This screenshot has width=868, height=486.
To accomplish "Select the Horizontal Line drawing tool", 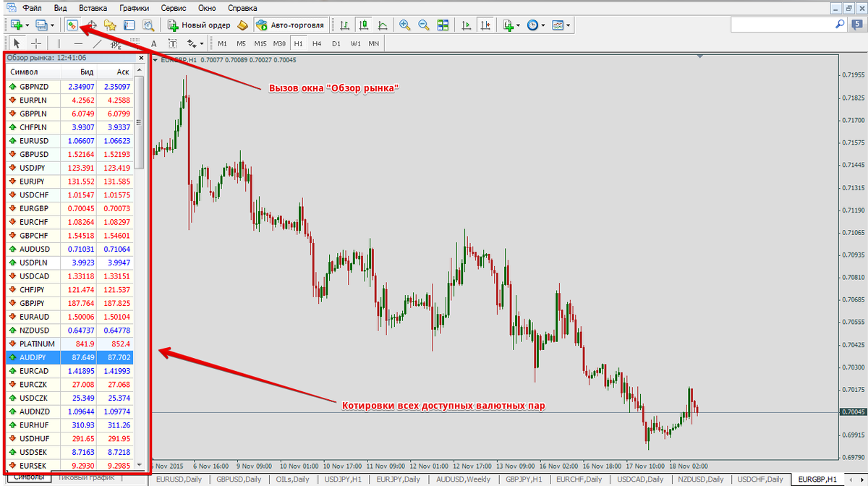I will coord(78,43).
